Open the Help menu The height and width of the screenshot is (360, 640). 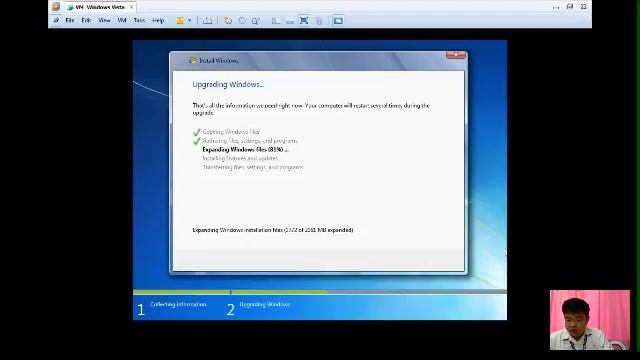point(158,20)
